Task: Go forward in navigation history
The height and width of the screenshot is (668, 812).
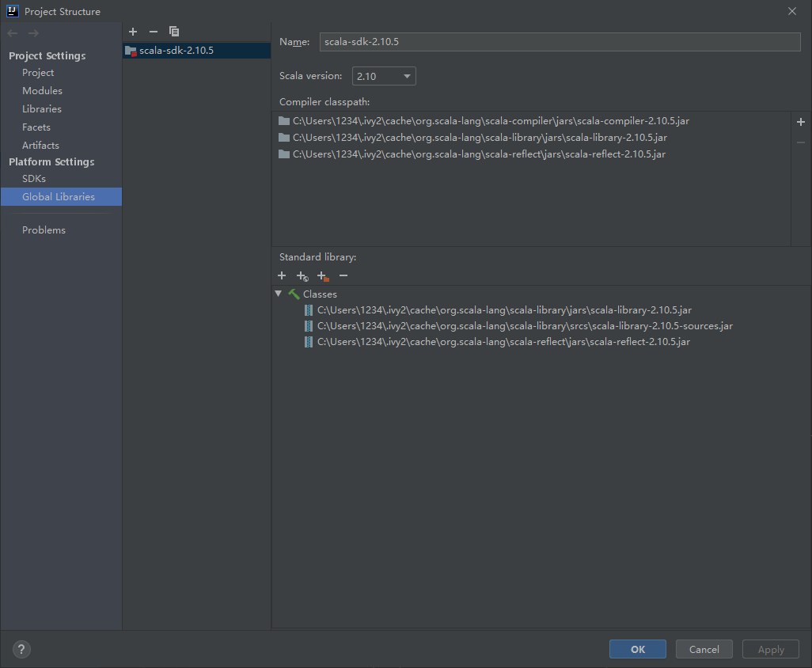Action: click(x=34, y=33)
